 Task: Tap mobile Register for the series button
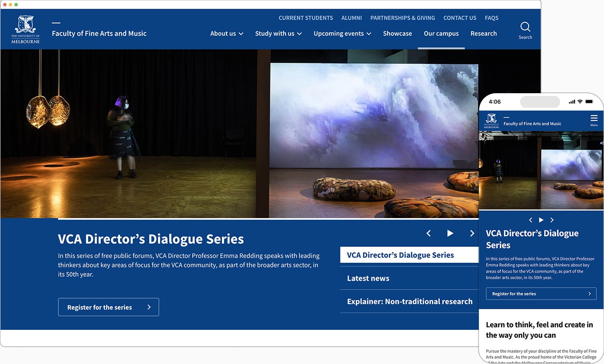(x=541, y=294)
